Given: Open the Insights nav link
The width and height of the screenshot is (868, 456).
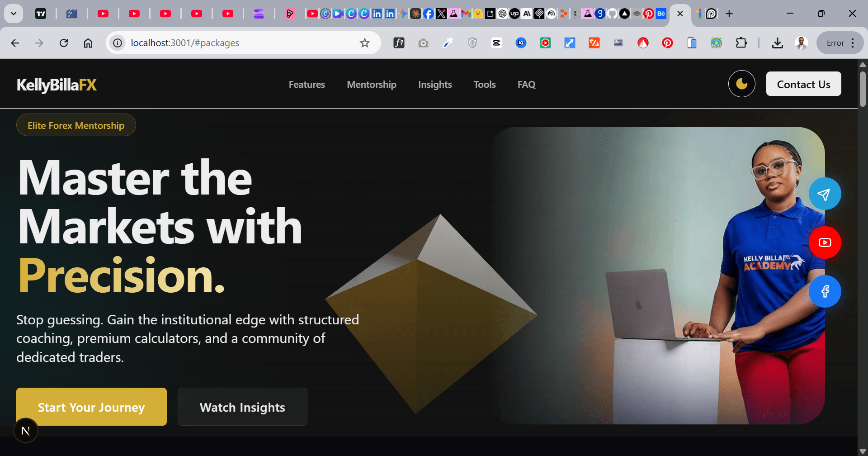Looking at the screenshot, I should pos(435,85).
